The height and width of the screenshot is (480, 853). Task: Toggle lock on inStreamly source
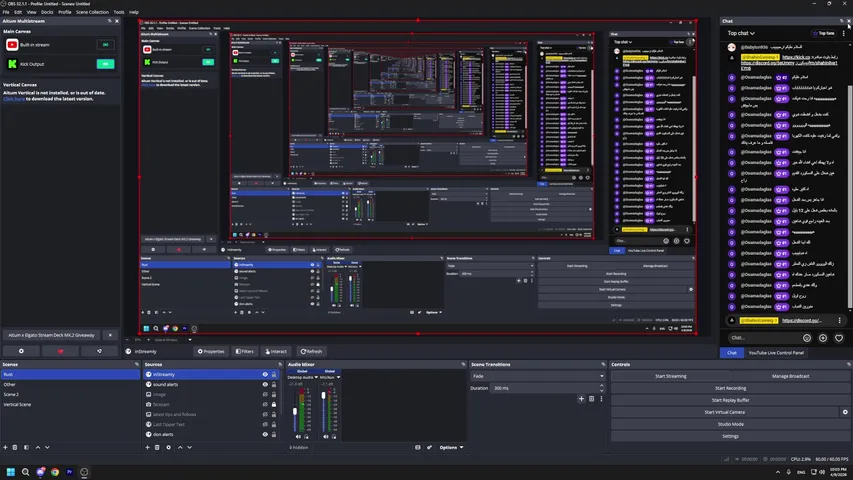coord(274,374)
